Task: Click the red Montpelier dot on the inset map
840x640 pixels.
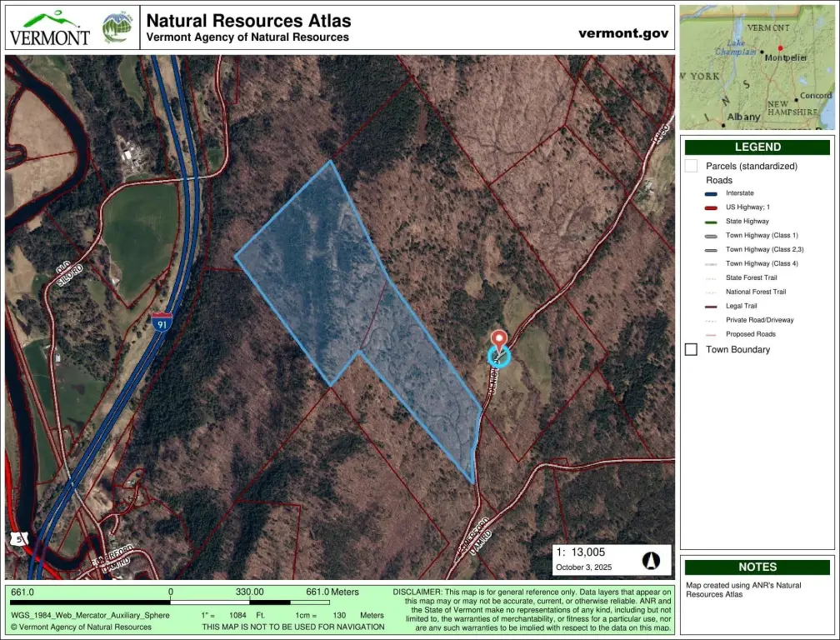Action: click(x=781, y=48)
